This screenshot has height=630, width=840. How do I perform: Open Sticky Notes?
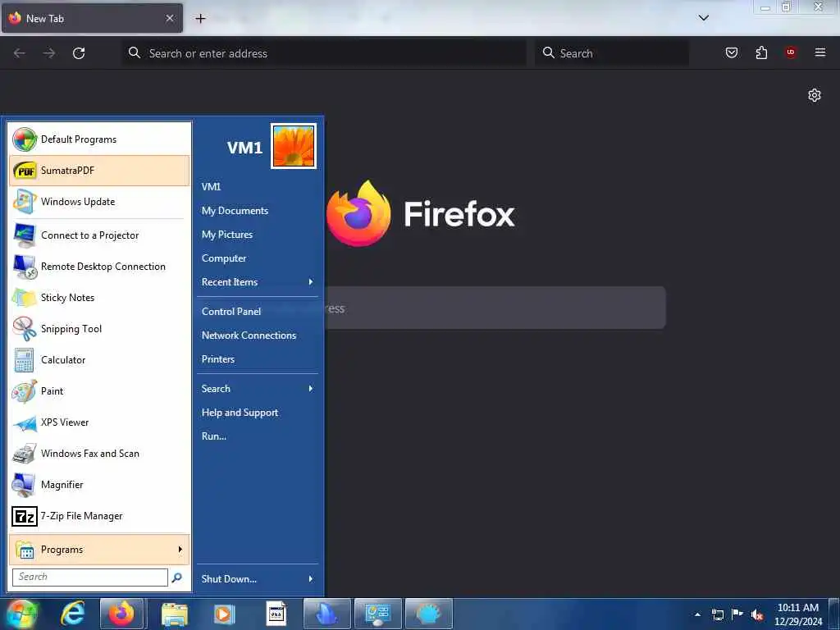(99, 298)
